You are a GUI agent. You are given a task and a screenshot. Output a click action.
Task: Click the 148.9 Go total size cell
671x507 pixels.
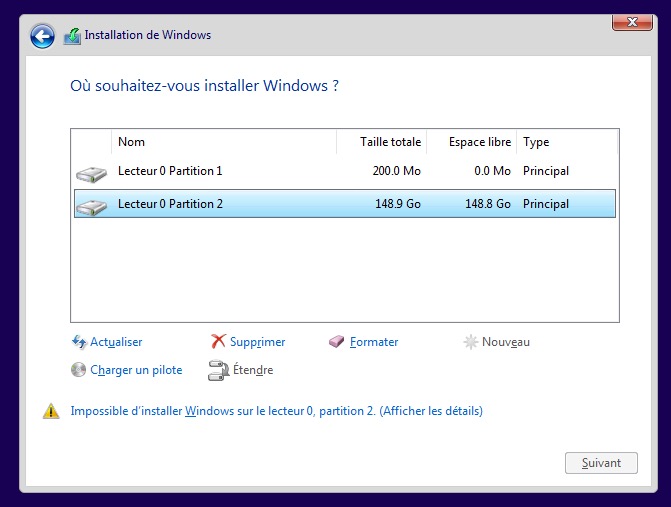(x=398, y=204)
